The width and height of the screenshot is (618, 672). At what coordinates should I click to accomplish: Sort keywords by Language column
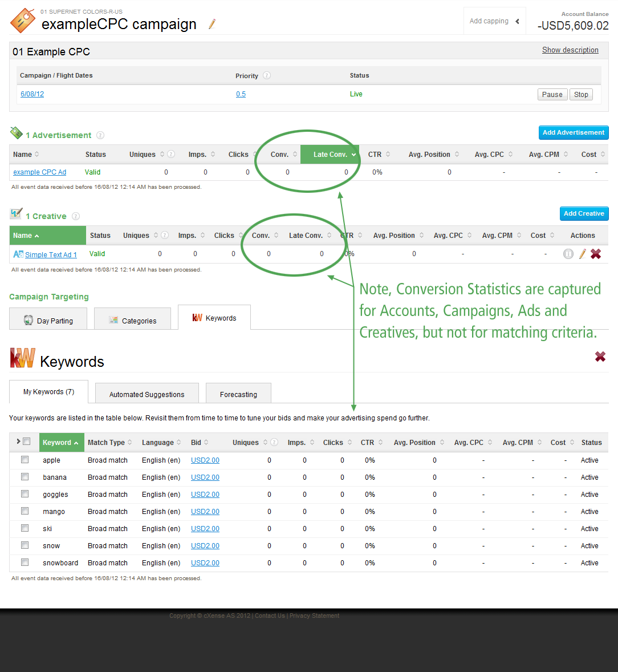click(x=161, y=442)
